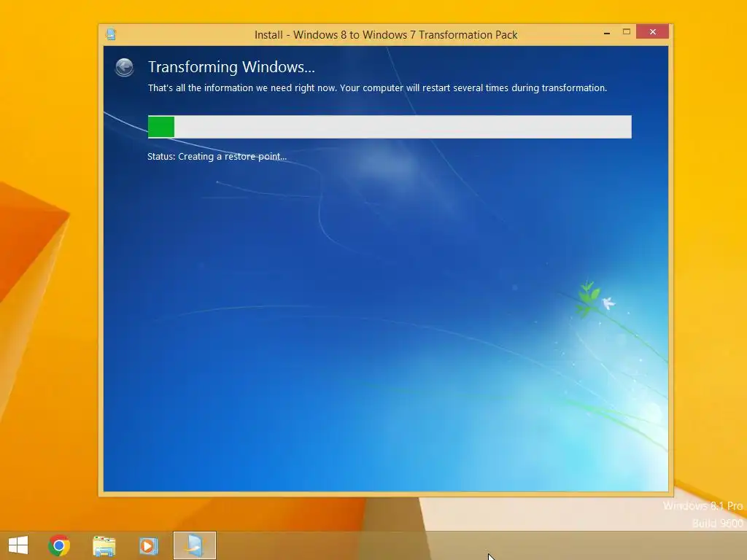Launch Google Chrome from the taskbar

(x=59, y=545)
